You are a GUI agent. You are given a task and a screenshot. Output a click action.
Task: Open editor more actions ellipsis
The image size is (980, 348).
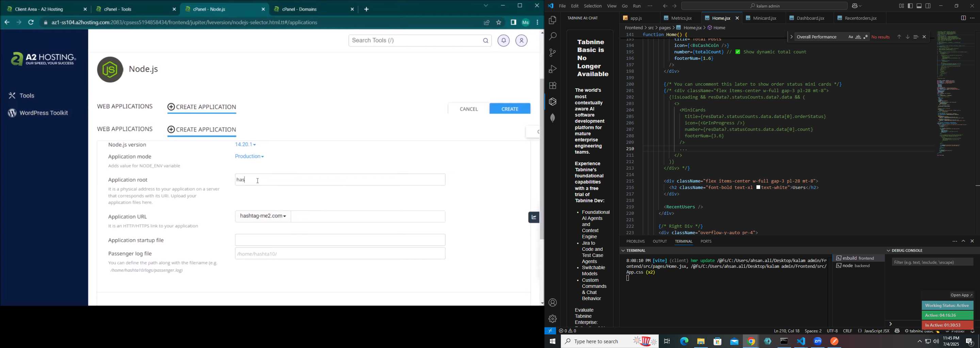click(973, 18)
